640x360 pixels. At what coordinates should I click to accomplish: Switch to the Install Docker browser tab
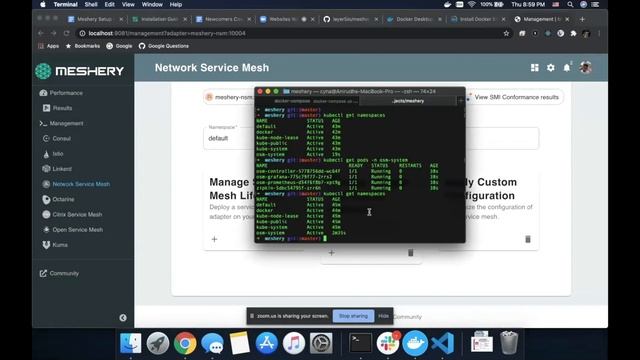pyautogui.click(x=478, y=19)
